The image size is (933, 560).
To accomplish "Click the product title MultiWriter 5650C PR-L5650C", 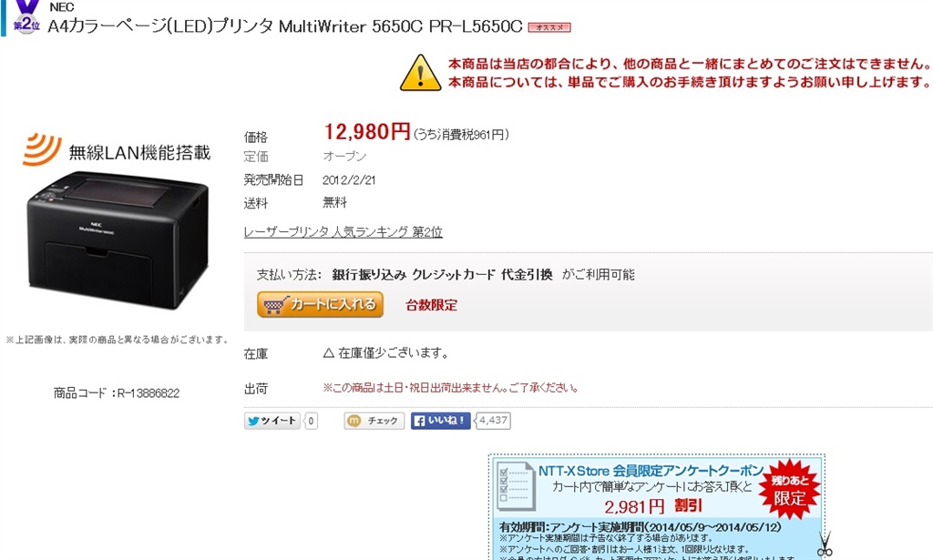I will click(x=401, y=26).
